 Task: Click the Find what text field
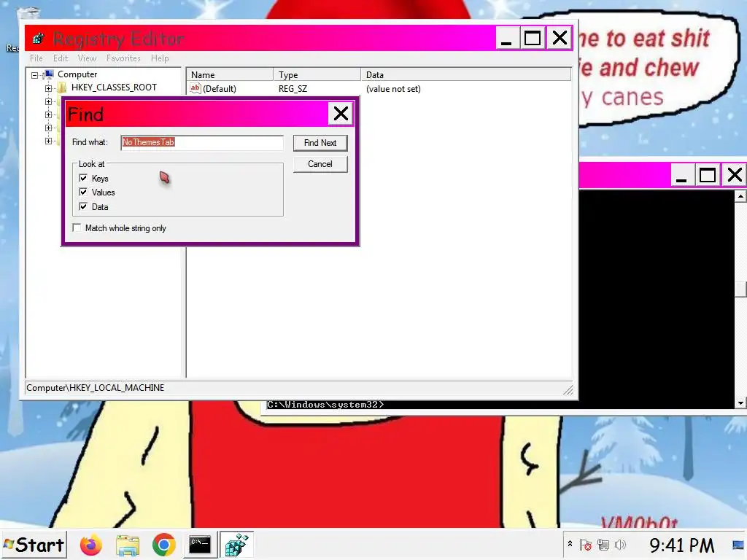click(x=202, y=142)
